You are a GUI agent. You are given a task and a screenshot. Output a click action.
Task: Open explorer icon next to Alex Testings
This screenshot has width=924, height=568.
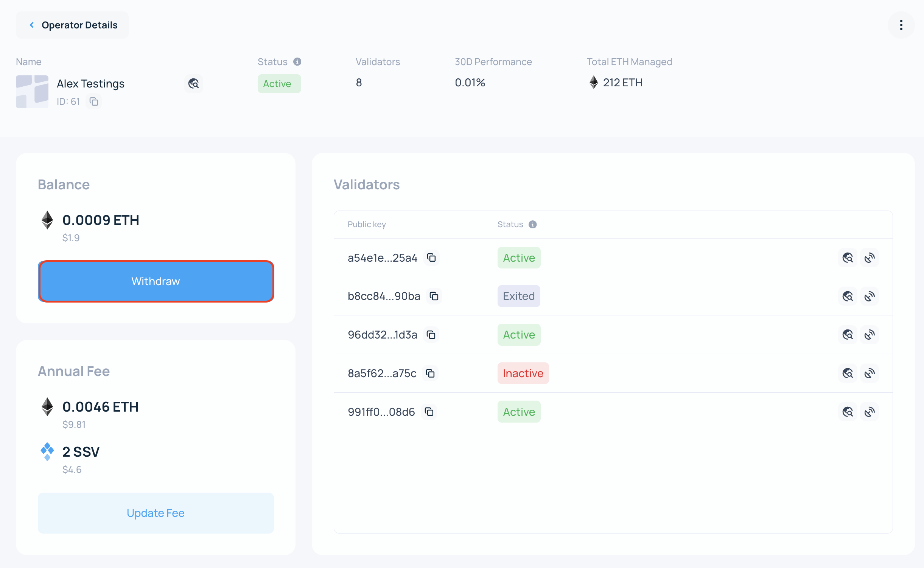pos(193,83)
